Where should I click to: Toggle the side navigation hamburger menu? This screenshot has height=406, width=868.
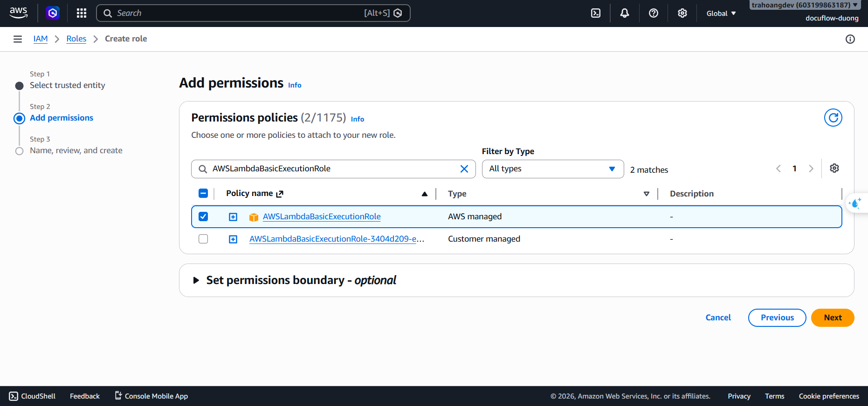click(18, 39)
